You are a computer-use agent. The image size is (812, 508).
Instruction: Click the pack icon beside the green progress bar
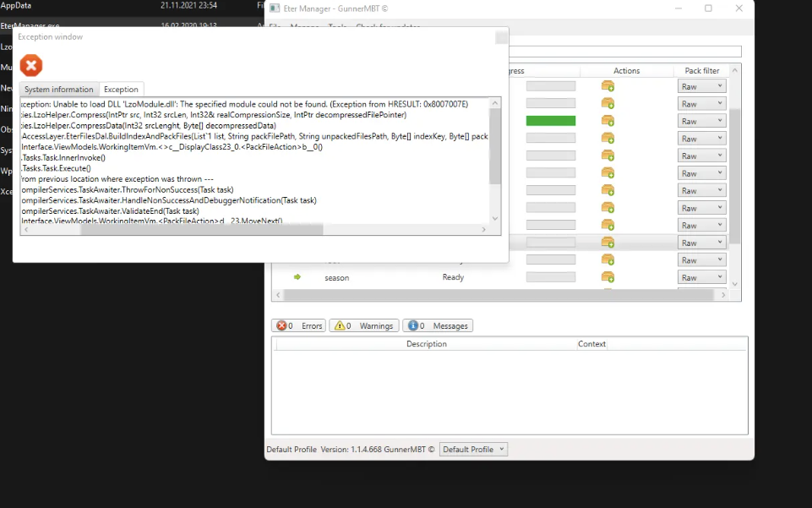[608, 121]
